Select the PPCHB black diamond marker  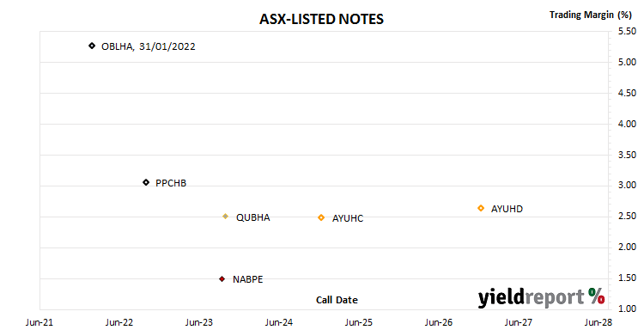tap(146, 182)
